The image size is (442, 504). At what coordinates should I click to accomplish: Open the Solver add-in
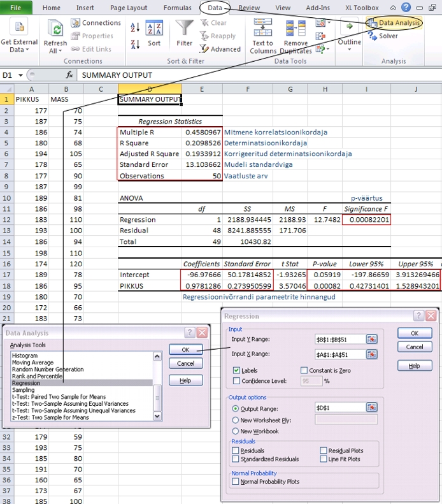click(x=383, y=36)
